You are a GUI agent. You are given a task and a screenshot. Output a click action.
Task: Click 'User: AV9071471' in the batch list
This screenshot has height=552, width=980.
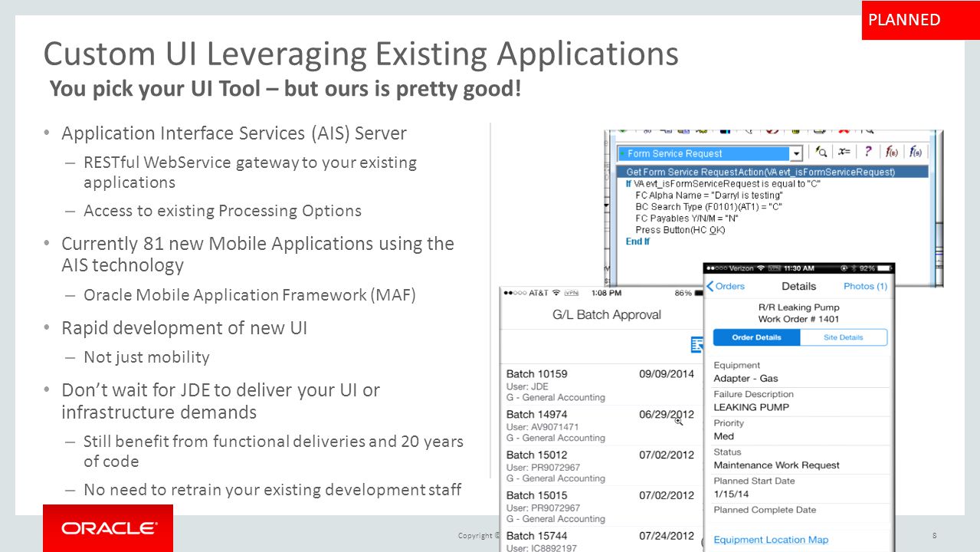click(542, 426)
